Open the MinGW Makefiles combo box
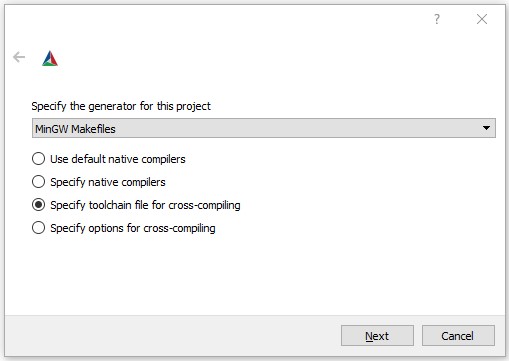 (x=264, y=128)
